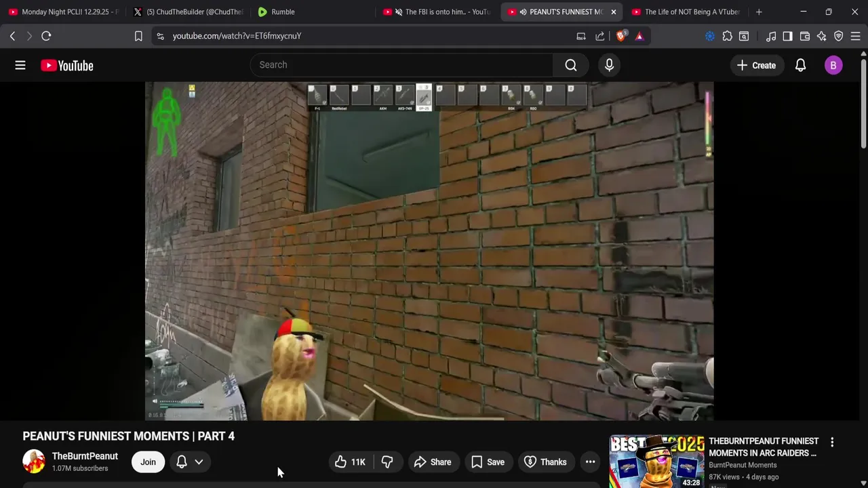Open the Extensions puzzle piece menu
Screen dimensions: 868x488
[727, 36]
